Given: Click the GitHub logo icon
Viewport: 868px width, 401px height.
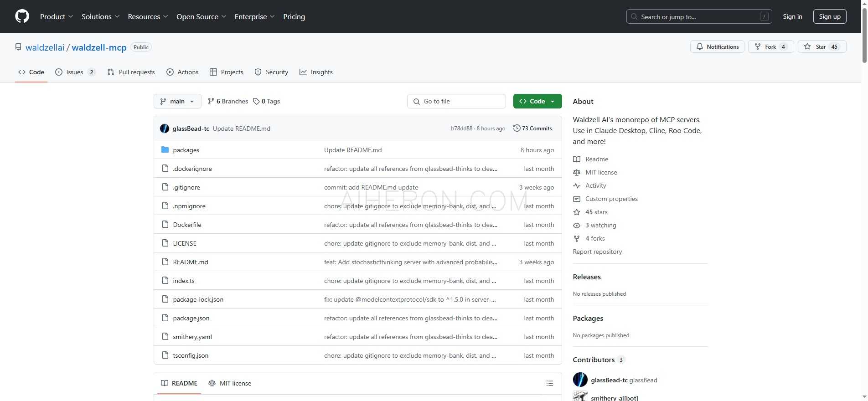Looking at the screenshot, I should coord(22,16).
